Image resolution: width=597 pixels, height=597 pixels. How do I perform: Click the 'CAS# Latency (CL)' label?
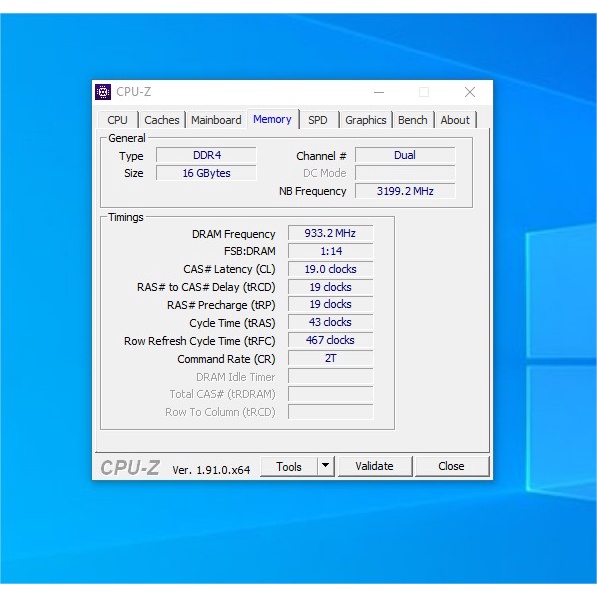click(229, 269)
